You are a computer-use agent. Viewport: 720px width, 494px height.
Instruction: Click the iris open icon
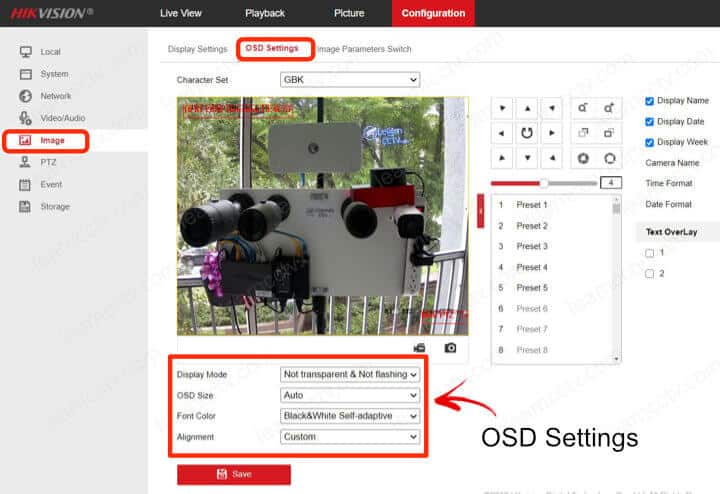(583, 158)
